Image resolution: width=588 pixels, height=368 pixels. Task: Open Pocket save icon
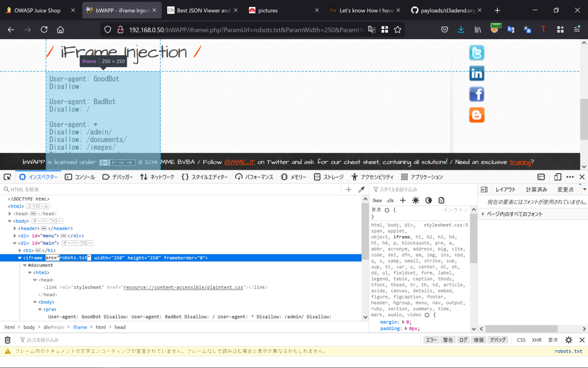(444, 29)
